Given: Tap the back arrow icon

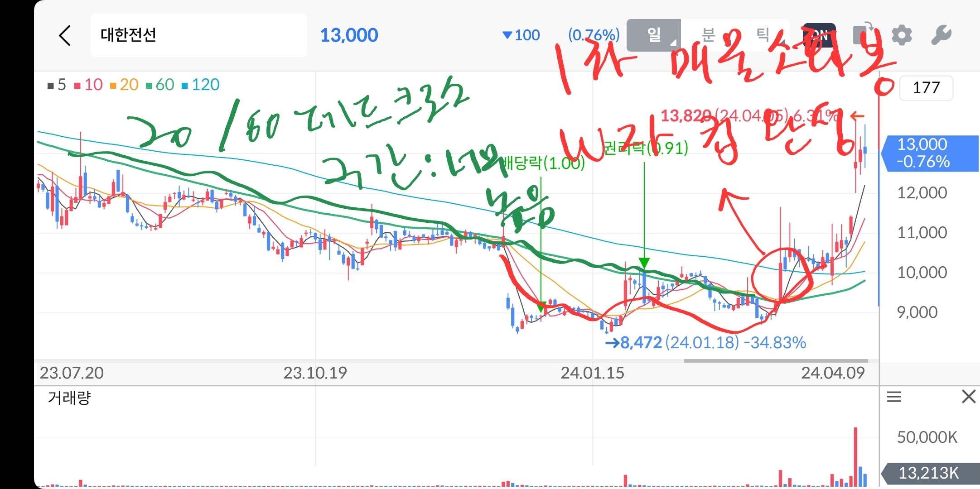Looking at the screenshot, I should coord(65,35).
